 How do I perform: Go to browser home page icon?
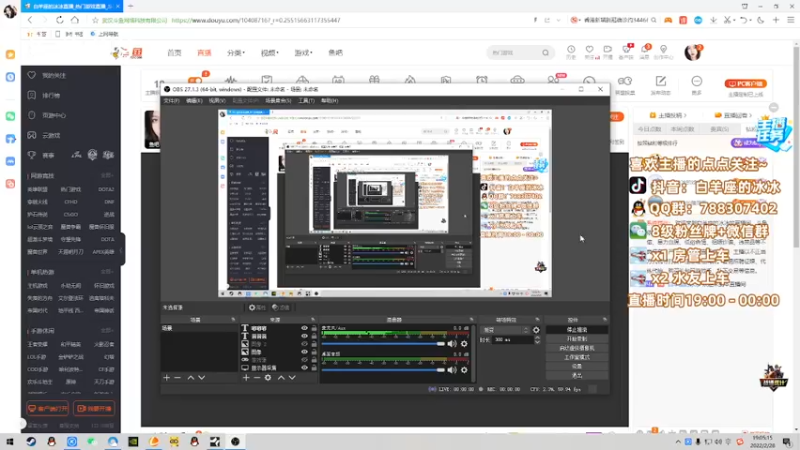74,20
